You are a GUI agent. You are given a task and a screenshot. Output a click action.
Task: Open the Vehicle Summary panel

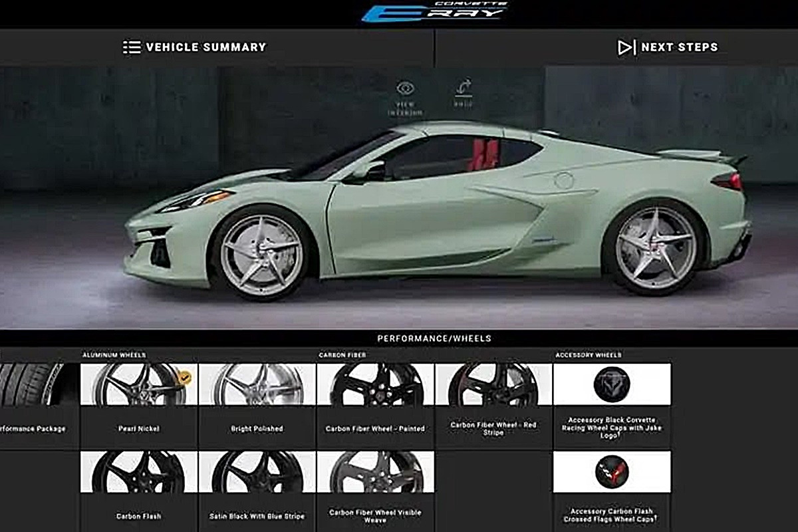194,47
